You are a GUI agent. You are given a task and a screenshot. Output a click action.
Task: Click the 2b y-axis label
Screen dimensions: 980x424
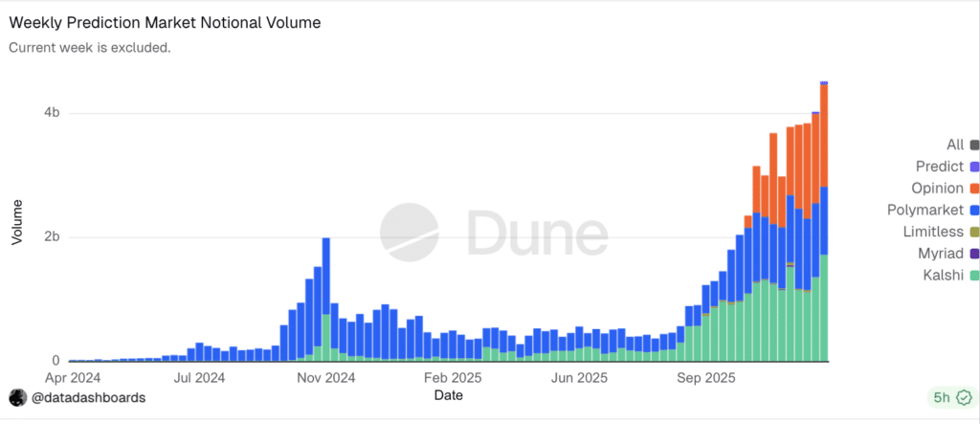click(x=52, y=237)
